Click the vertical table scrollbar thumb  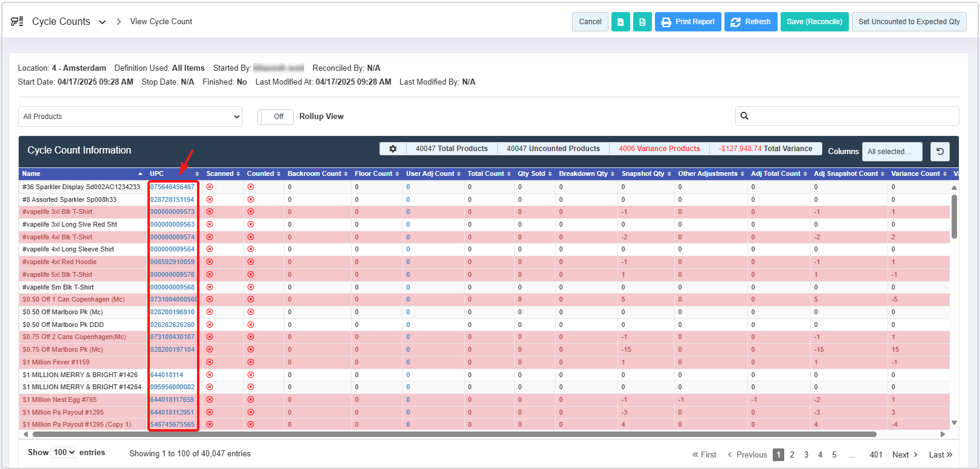pos(954,216)
